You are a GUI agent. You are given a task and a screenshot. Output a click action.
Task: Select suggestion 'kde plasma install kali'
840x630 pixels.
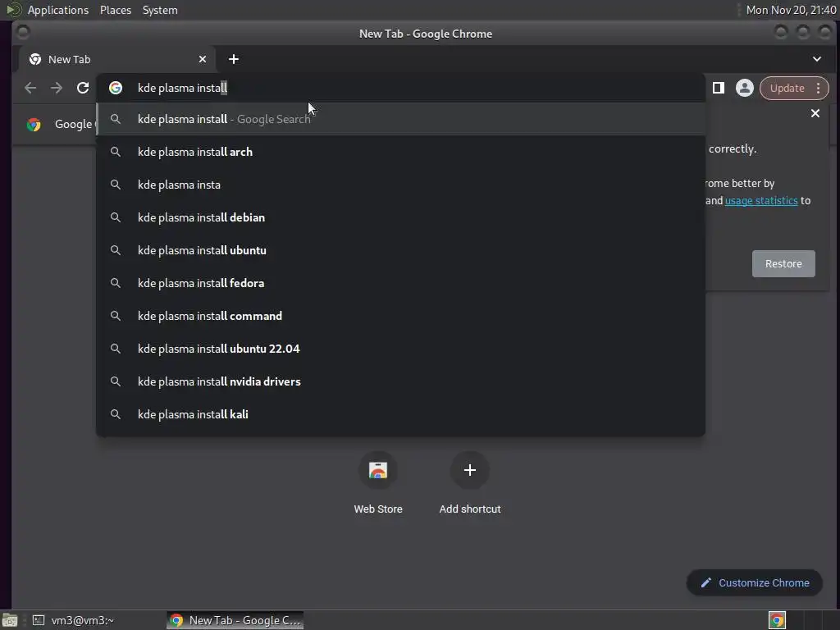(x=400, y=414)
